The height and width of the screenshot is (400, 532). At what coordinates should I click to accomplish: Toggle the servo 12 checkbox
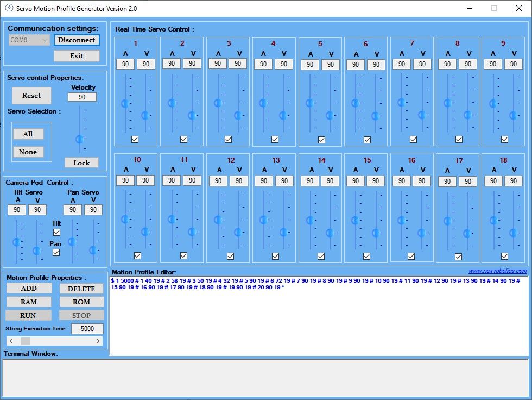(x=230, y=256)
